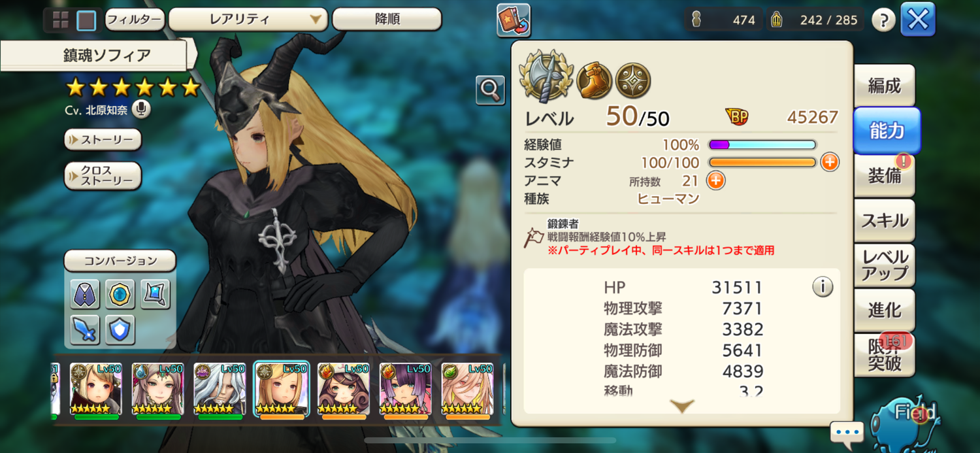Expand the ストーリー button
This screenshot has width=980, height=453.
click(x=103, y=139)
